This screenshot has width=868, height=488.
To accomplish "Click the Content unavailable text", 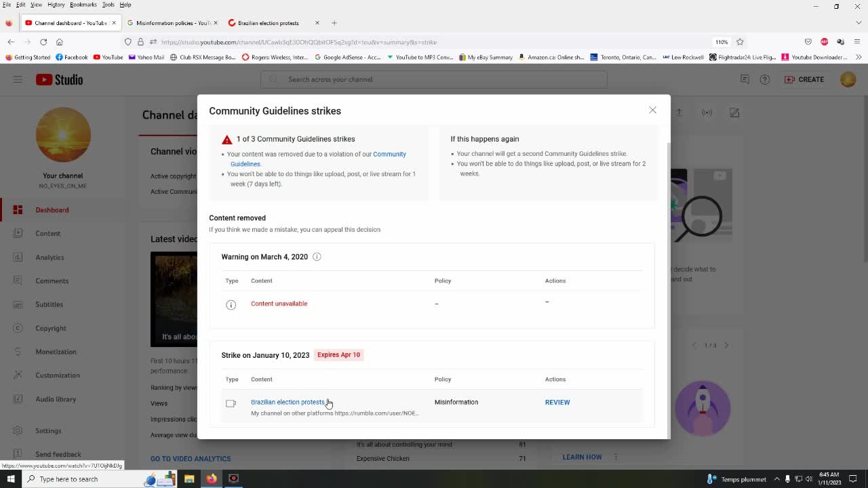I will [x=279, y=304].
